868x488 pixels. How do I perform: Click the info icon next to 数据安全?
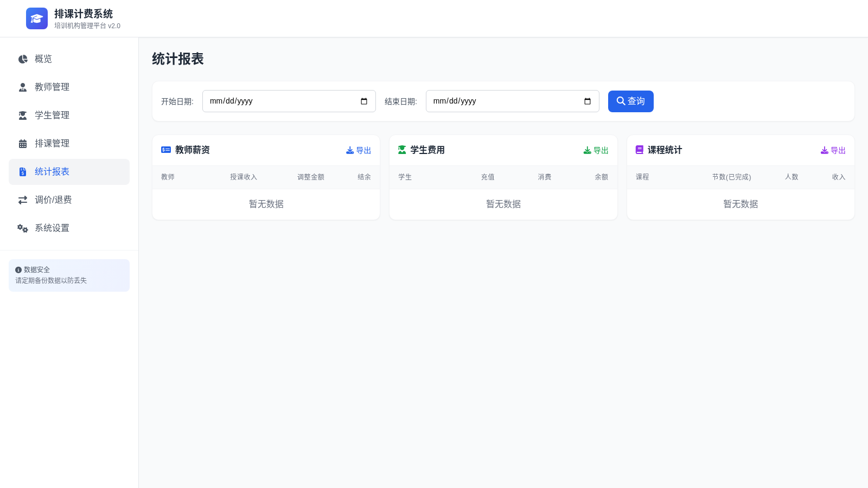click(18, 270)
